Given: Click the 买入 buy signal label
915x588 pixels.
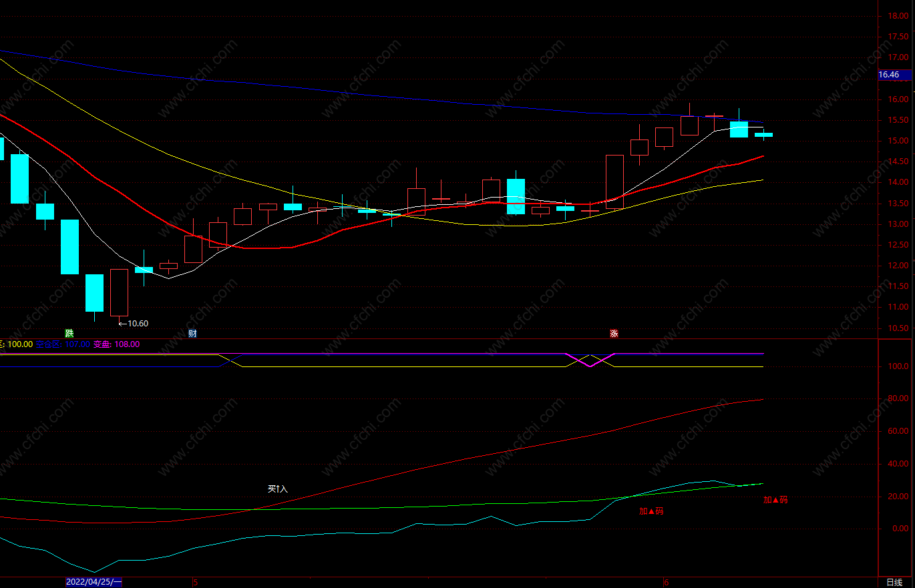Looking at the screenshot, I should coord(278,489).
